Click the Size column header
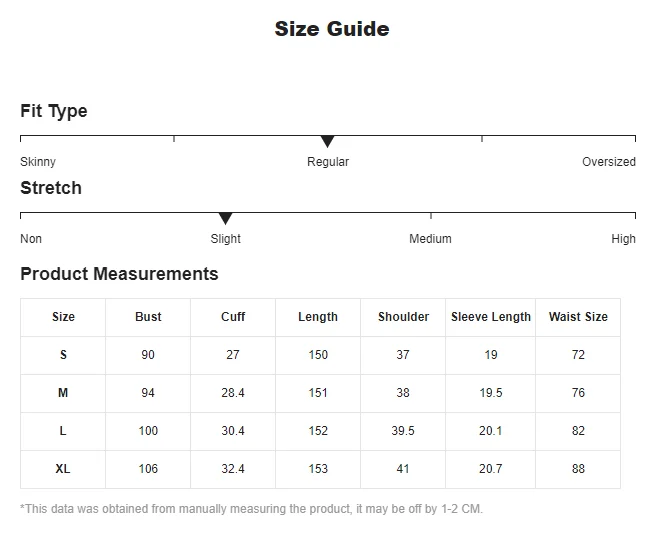Image resolution: width=655 pixels, height=533 pixels. coord(63,317)
